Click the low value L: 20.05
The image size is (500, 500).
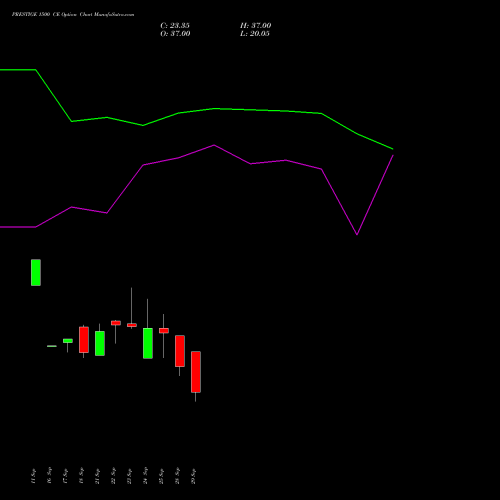[255, 34]
